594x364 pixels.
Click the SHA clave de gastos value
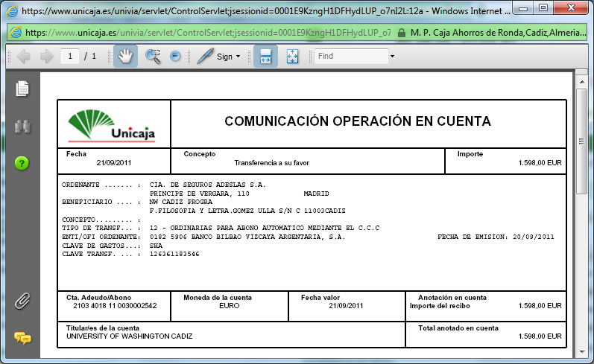156,246
